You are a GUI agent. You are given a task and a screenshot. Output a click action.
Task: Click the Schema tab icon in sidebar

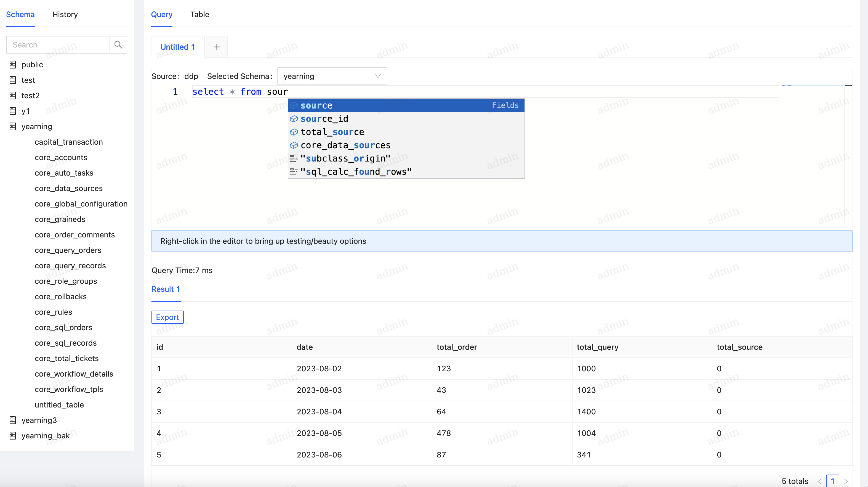click(x=20, y=14)
